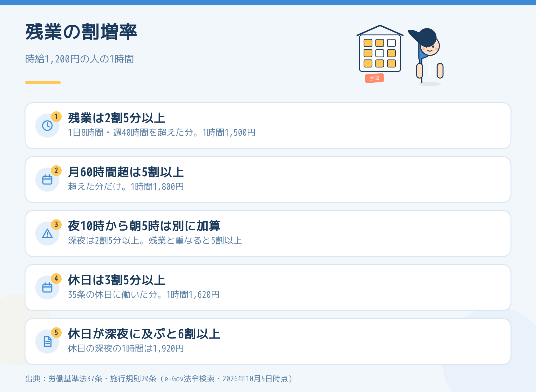Click the source line 出典：労働基準法37条
Image resolution: width=536 pixels, height=392 pixels.
(159, 379)
